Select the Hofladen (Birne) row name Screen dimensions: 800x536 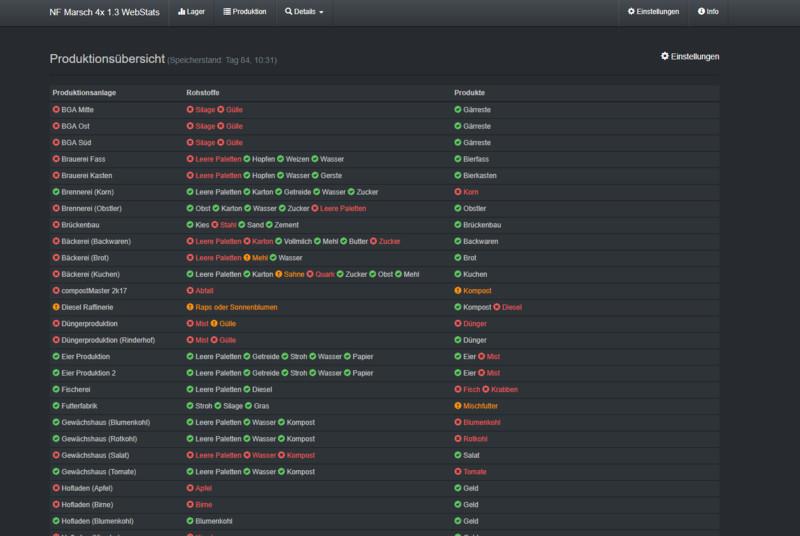pyautogui.click(x=87, y=504)
